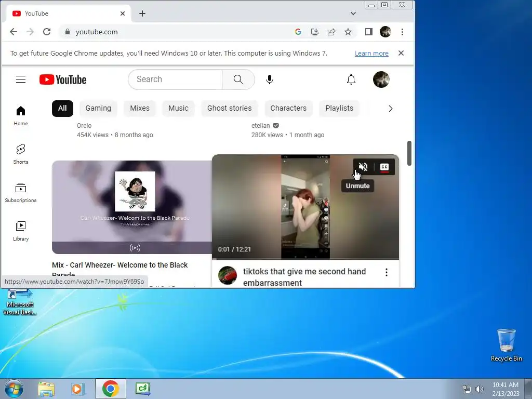This screenshot has width=532, height=399.
Task: Open the etellan channel link
Action: pos(261,126)
